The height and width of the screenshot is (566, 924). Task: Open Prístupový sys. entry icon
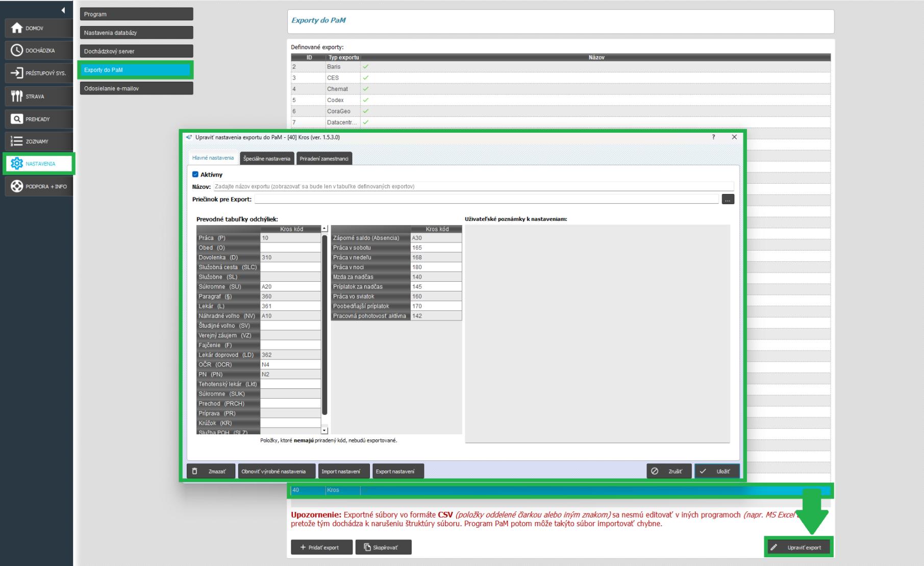tap(17, 73)
